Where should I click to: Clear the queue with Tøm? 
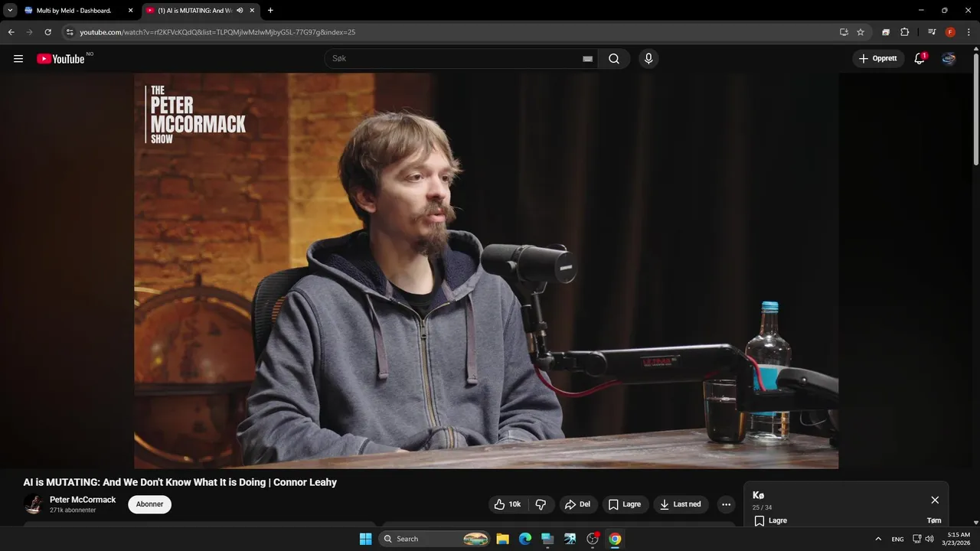pyautogui.click(x=934, y=520)
